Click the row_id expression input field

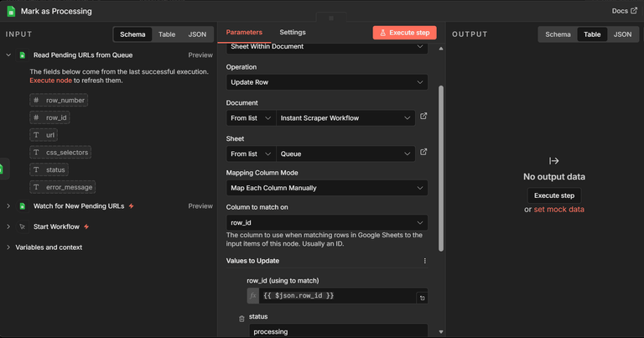click(338, 296)
